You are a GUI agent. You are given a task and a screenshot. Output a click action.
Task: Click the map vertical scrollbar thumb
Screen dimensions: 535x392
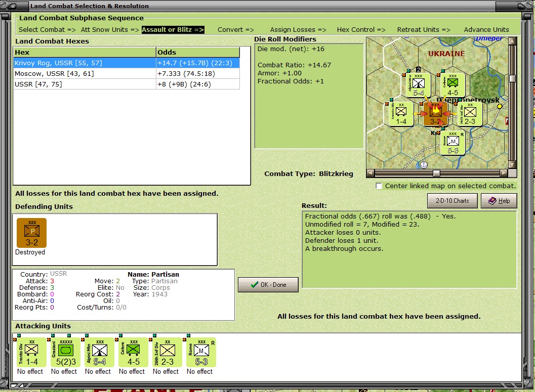coord(512,78)
